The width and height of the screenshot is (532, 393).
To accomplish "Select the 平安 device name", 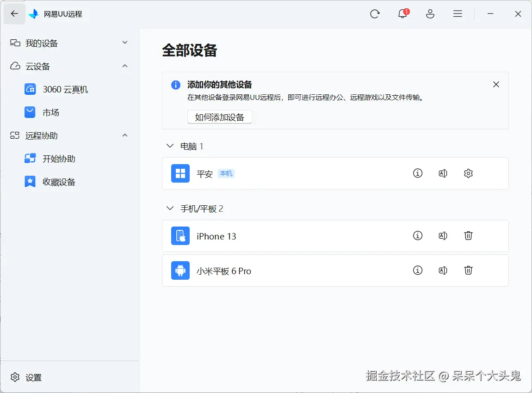I will coord(204,174).
